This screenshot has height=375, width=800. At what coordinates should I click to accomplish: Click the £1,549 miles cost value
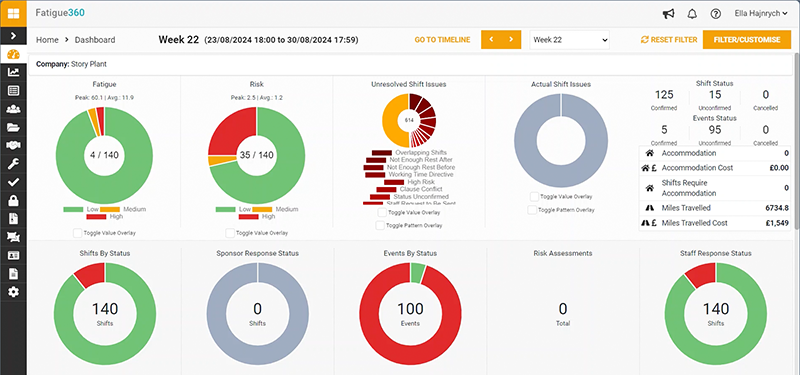pos(778,223)
